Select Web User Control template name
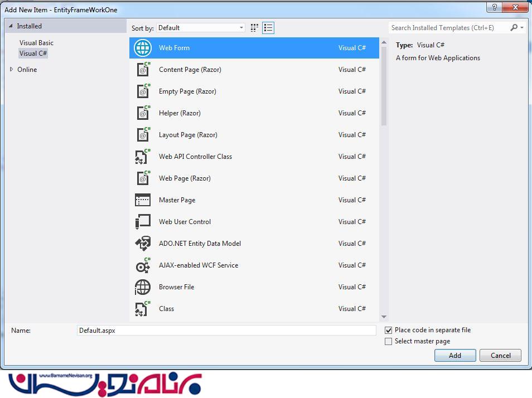This screenshot has width=532, height=398. click(x=185, y=222)
